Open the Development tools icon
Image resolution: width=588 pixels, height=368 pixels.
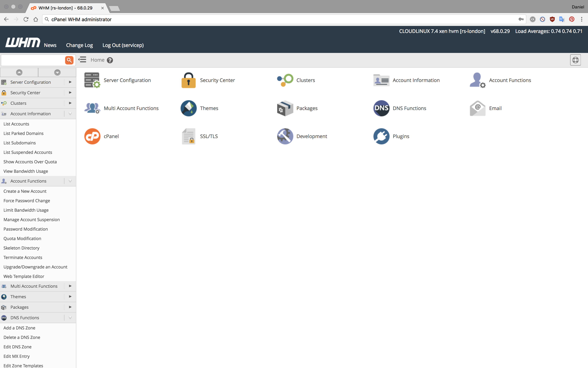pos(285,136)
